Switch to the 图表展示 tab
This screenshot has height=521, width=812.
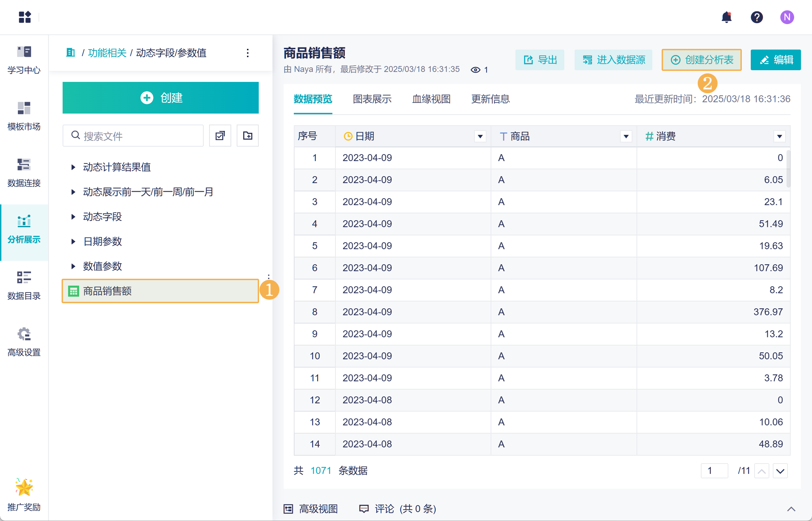(372, 99)
